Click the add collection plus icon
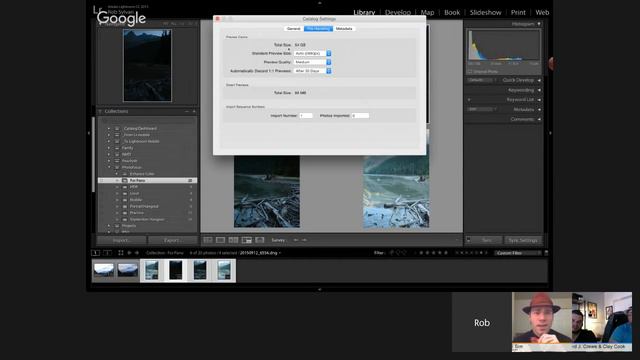This screenshot has height=360, width=640. tap(194, 111)
